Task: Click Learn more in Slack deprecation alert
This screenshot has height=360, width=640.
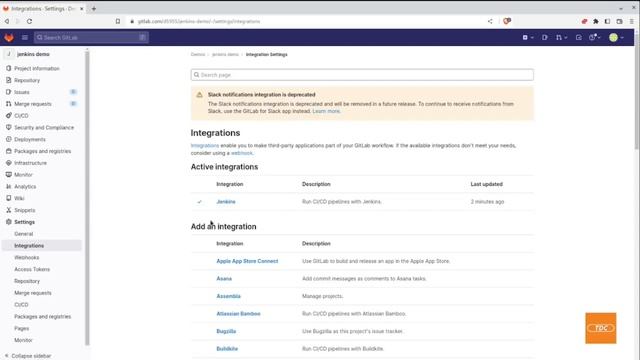Action: coord(326,111)
